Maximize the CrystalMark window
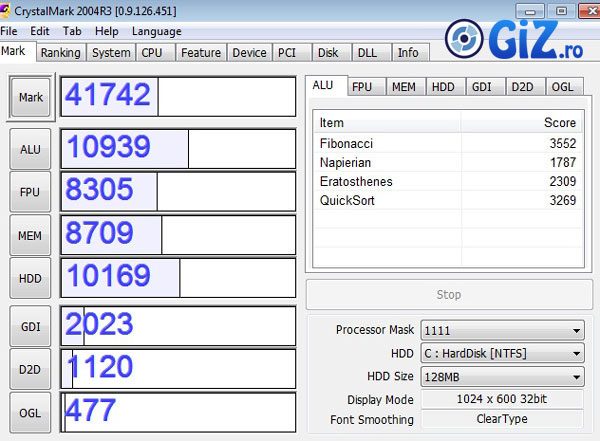This screenshot has height=441, width=600. (561, 11)
